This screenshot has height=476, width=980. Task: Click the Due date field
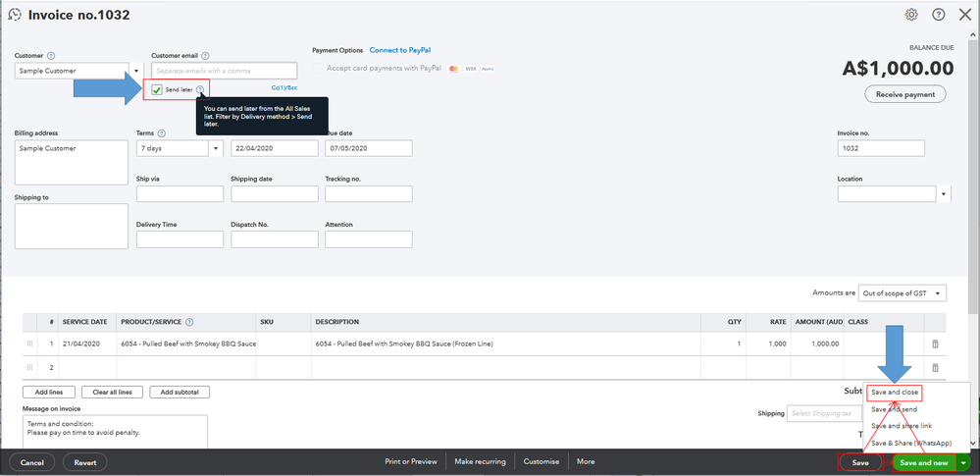click(368, 148)
